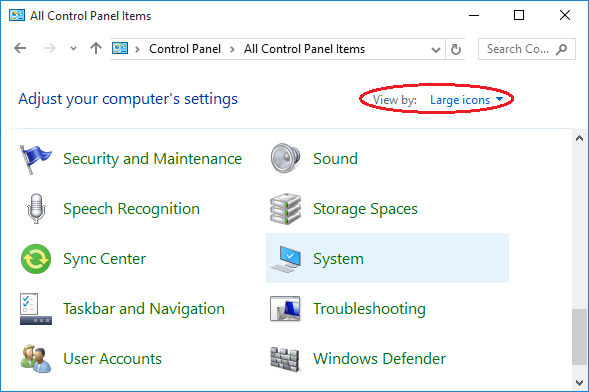Click the Sound speaker icon

[x=285, y=158]
